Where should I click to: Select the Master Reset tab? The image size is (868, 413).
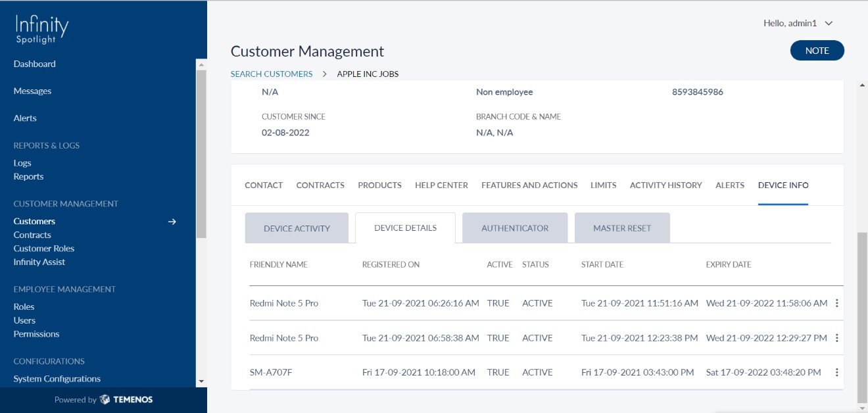[x=621, y=228]
